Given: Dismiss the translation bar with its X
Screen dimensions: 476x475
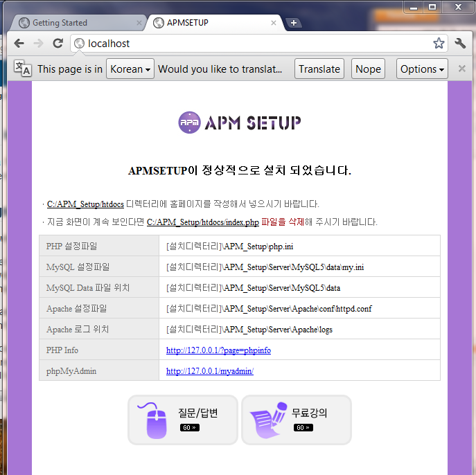Looking at the screenshot, I should [x=461, y=69].
